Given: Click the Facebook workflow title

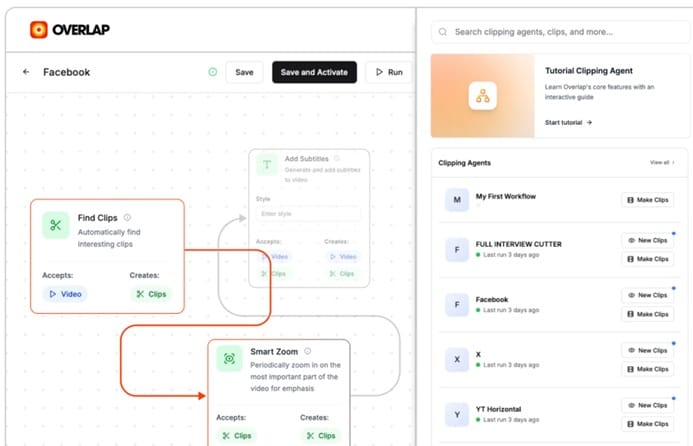Looking at the screenshot, I should [67, 72].
